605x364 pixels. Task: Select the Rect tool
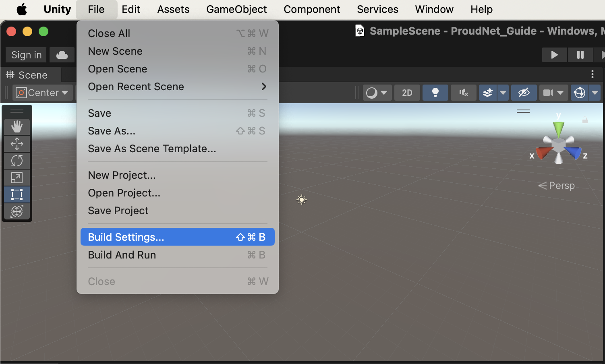tap(17, 194)
